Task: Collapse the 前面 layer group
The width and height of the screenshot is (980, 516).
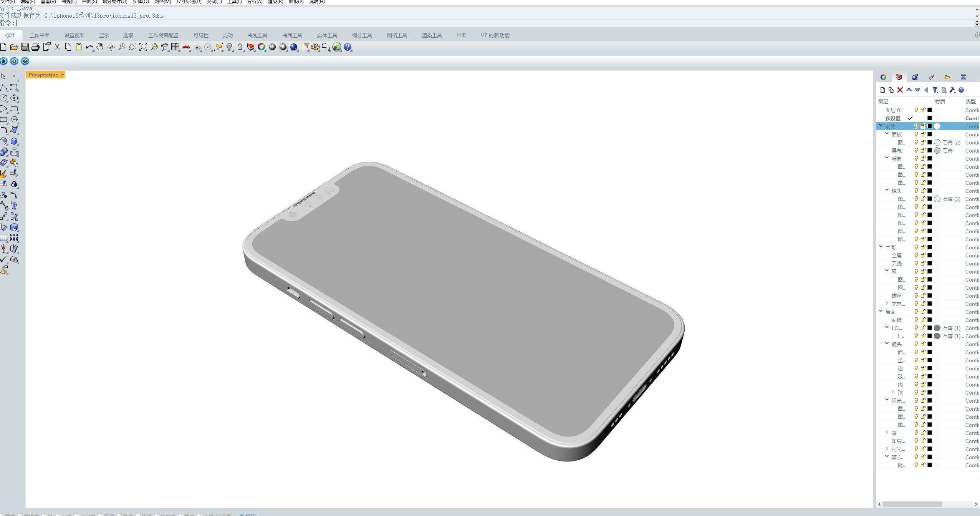Action: (881, 126)
